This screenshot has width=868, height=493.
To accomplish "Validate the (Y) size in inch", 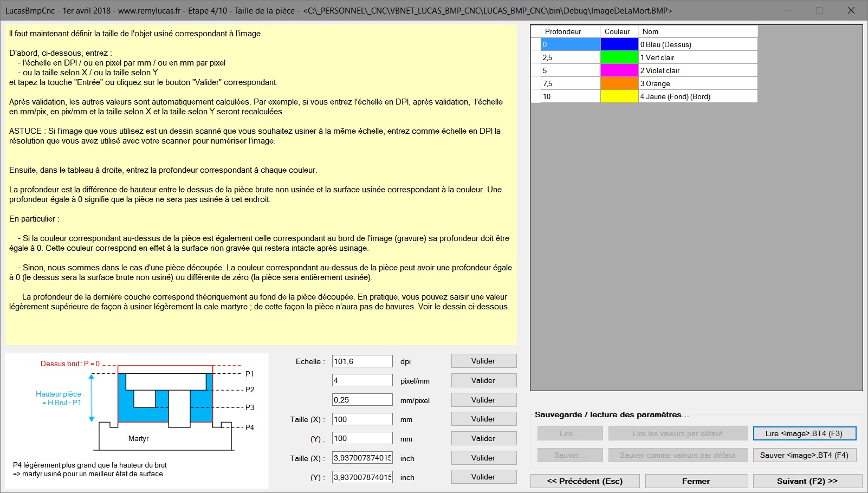I will (x=483, y=477).
